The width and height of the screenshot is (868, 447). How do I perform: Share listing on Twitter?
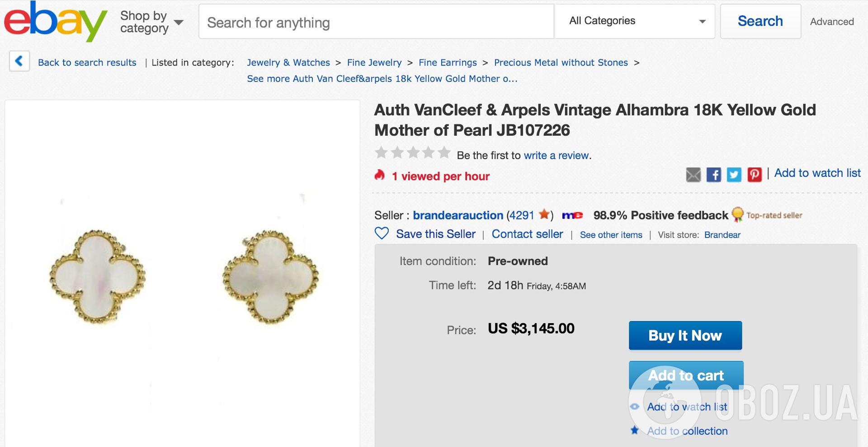coord(734,174)
